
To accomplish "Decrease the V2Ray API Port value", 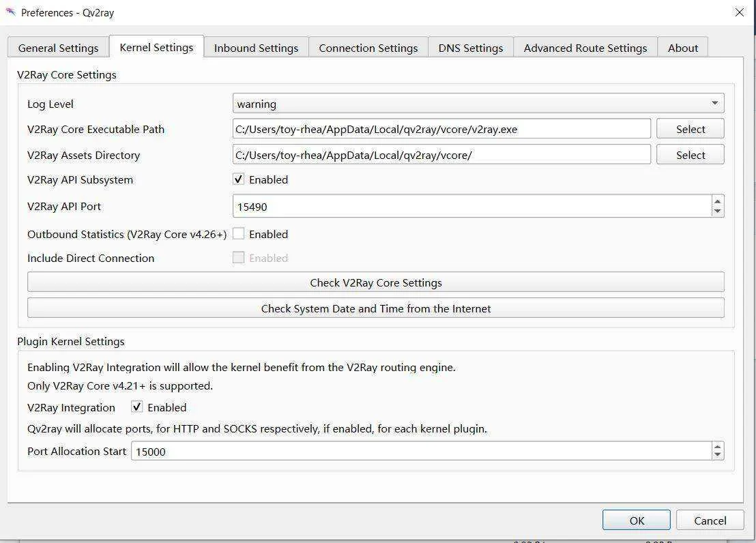I will point(717,211).
